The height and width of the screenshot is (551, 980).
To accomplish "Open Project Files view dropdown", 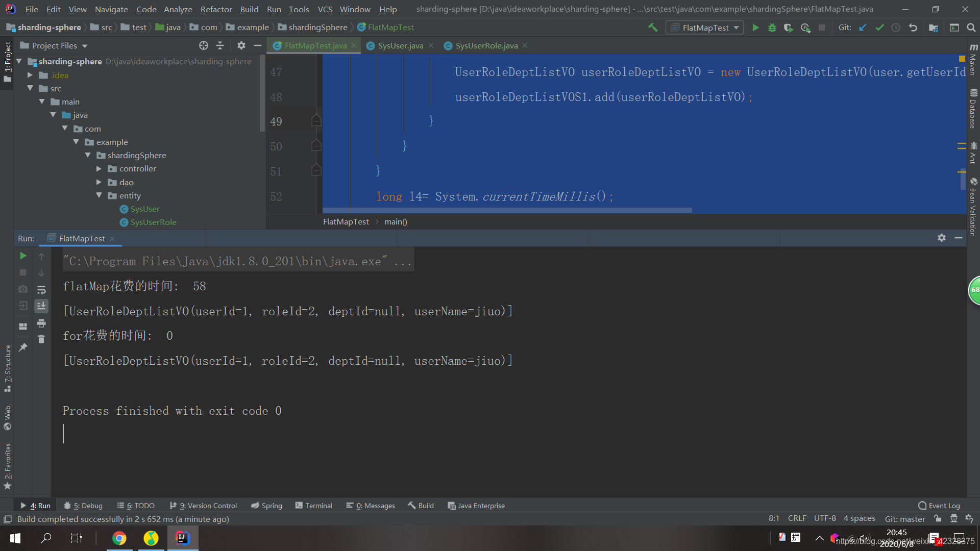I will 54,45.
